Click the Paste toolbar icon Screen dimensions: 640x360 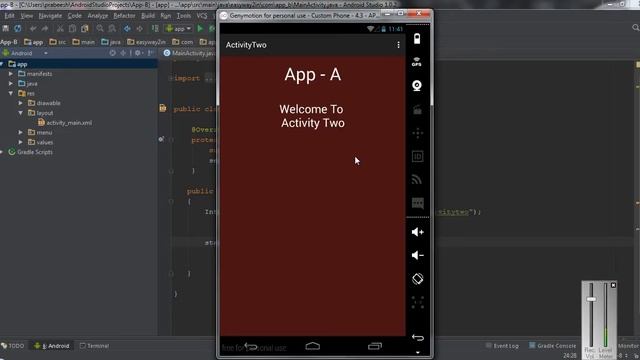coord(84,29)
